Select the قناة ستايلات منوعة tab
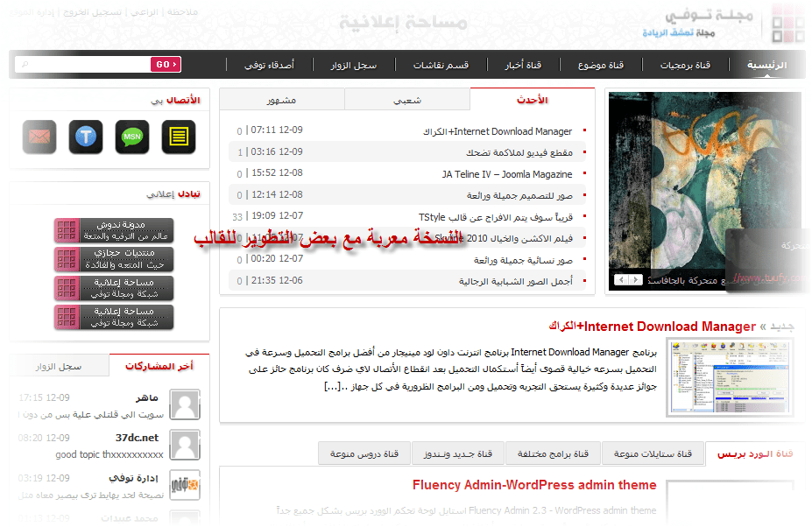Image resolution: width=812 pixels, height=527 pixels. click(x=653, y=453)
